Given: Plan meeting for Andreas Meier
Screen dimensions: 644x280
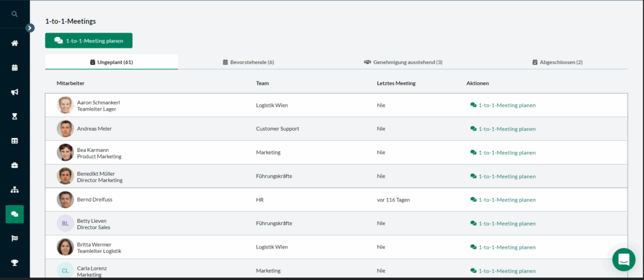Looking at the screenshot, I should tap(502, 129).
